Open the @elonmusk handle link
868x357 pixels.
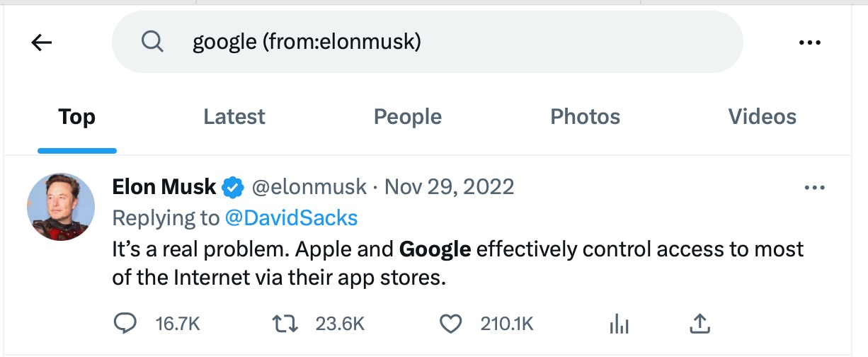click(x=309, y=187)
